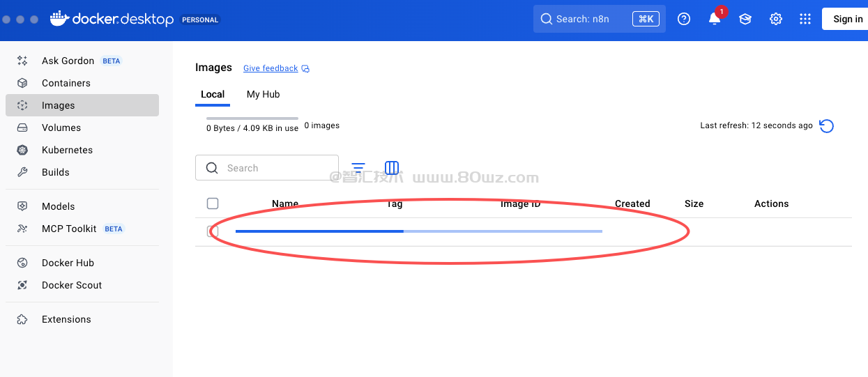This screenshot has height=377, width=868.
Task: Click the disk usage progress bar
Action: (252, 118)
